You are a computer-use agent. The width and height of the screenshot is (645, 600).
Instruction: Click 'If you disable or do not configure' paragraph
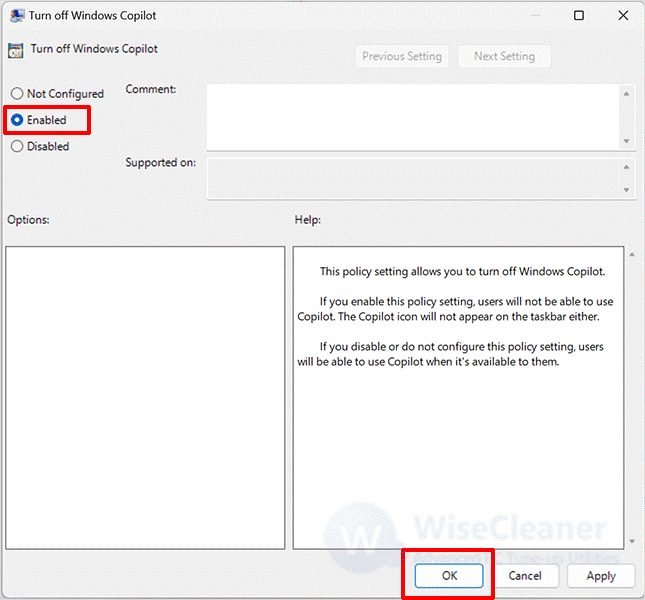click(x=450, y=354)
